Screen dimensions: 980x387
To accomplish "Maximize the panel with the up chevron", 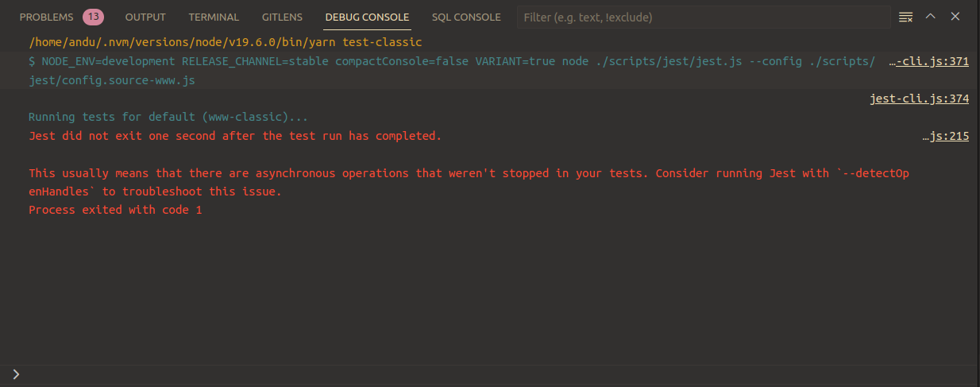I will tap(931, 17).
